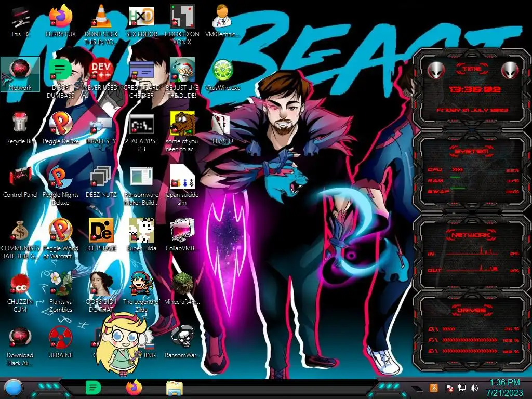Click the network status tray icon
The height and width of the screenshot is (399, 532).
click(x=461, y=388)
